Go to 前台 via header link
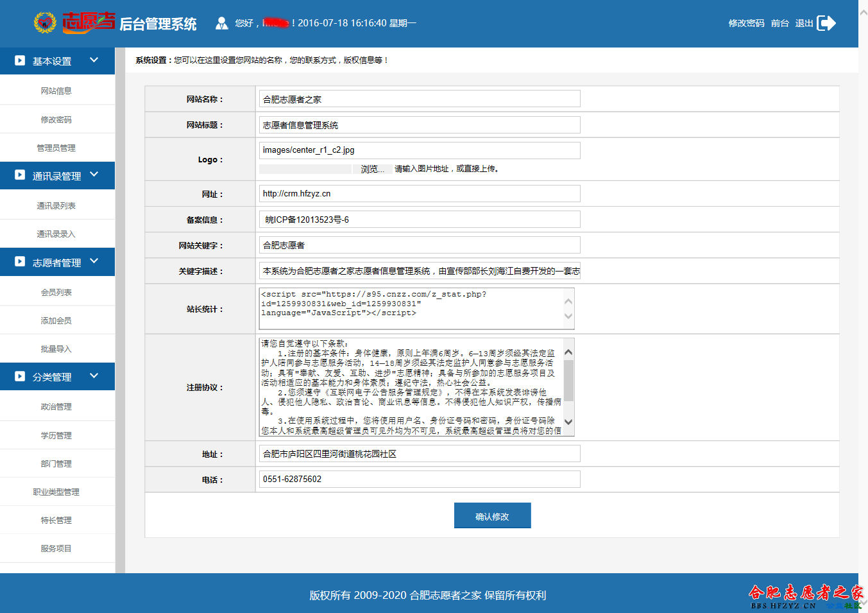Viewport: 868px width, 613px height. (x=779, y=23)
